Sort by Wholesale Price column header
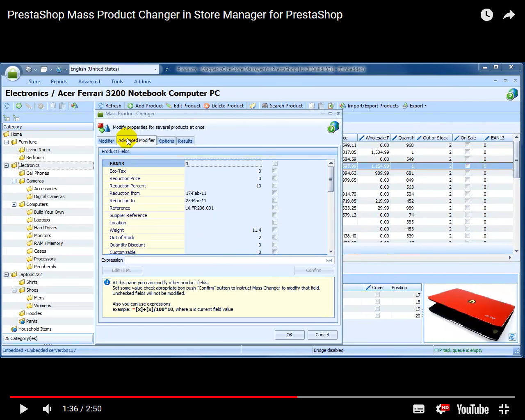525x420 pixels. click(374, 138)
